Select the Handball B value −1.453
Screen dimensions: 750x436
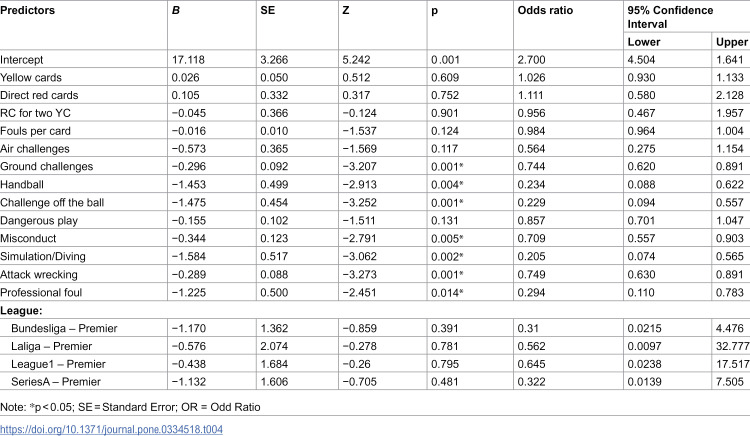[x=188, y=185]
